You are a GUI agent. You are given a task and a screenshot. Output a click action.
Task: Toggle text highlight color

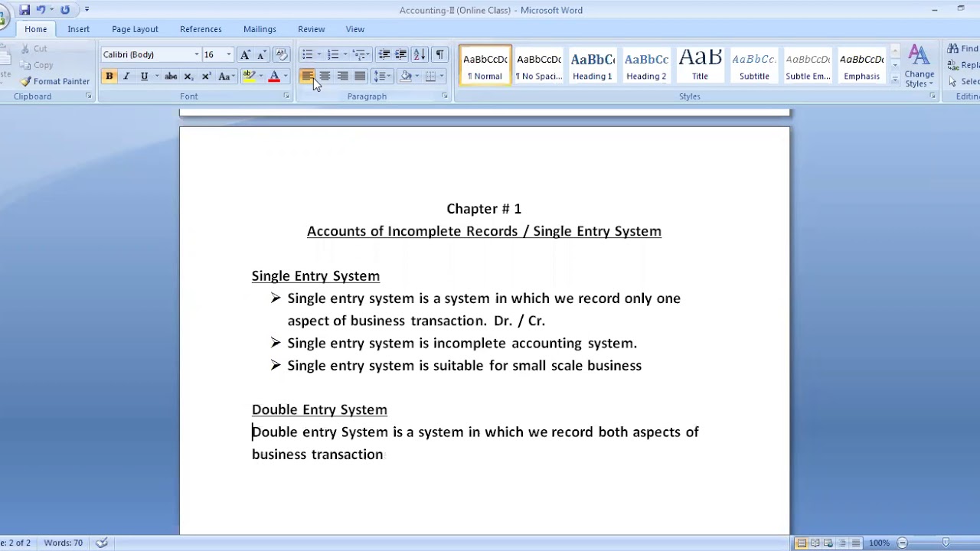[x=249, y=77]
